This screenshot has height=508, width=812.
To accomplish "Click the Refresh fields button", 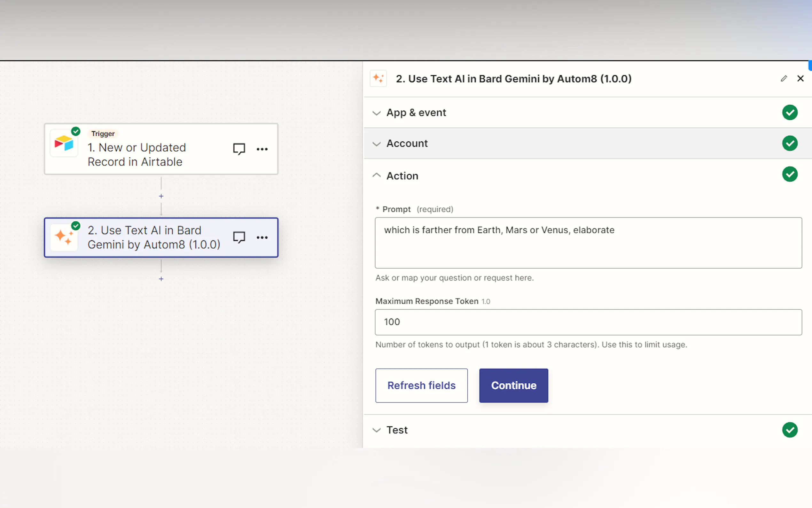I will 421,385.
